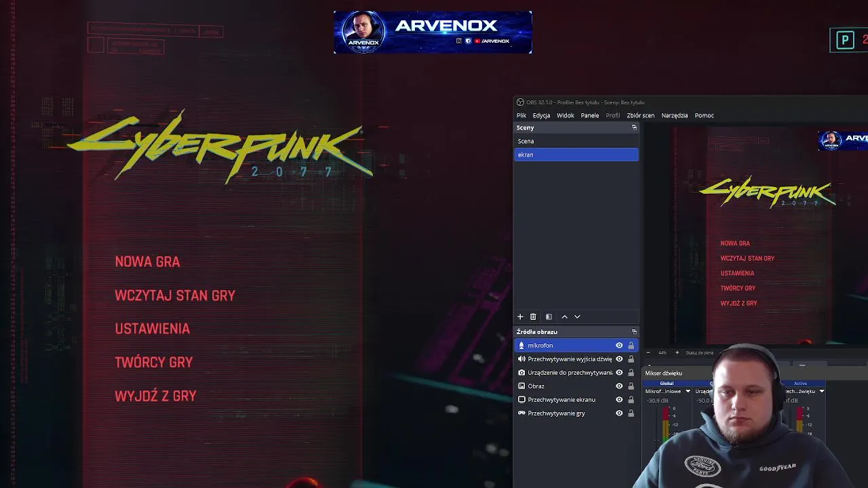Viewport: 868px width, 488px height.
Task: Open the Mikrof...iniowe mixer channel dropdown arrow
Action: coord(688,391)
